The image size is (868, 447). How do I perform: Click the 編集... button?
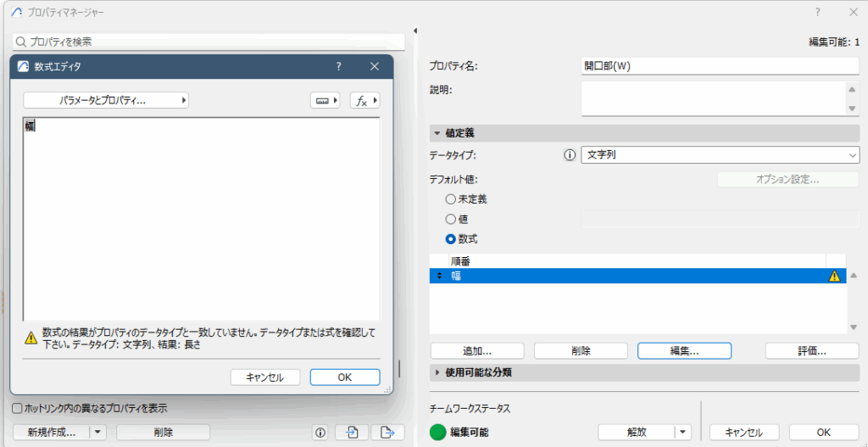[684, 350]
